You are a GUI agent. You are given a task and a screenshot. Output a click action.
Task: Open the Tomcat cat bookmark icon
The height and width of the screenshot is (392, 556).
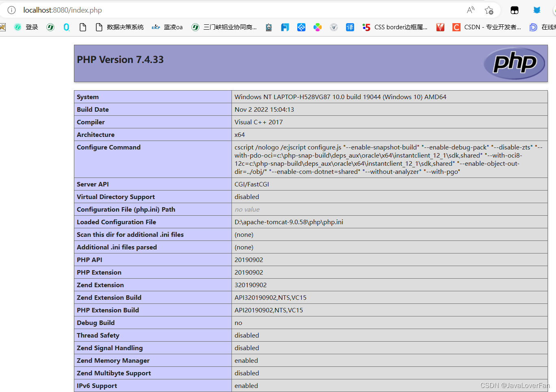click(2, 27)
